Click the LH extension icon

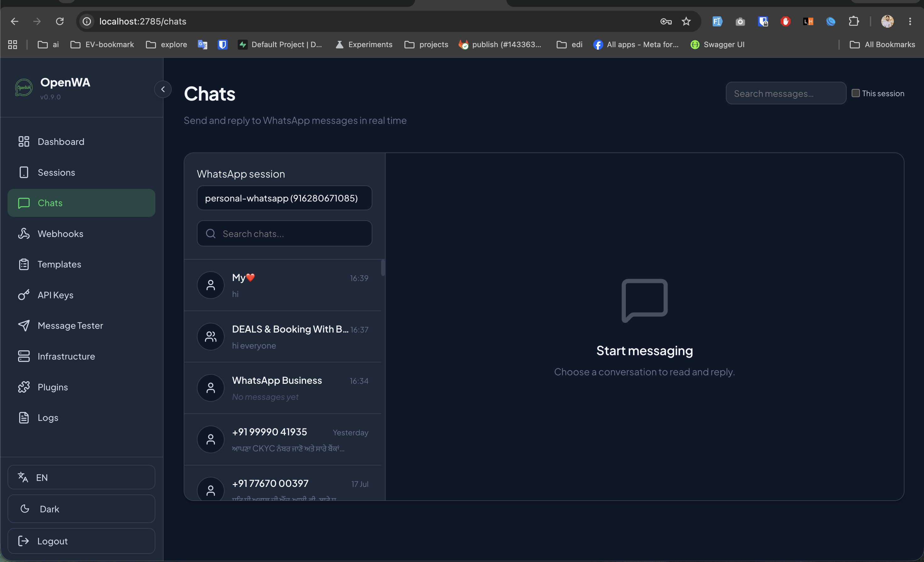808,21
